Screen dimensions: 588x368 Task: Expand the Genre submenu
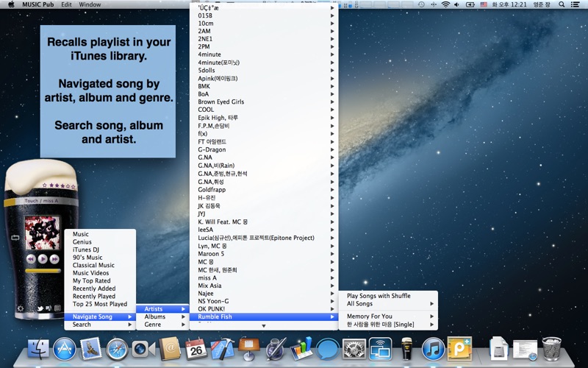[162, 325]
